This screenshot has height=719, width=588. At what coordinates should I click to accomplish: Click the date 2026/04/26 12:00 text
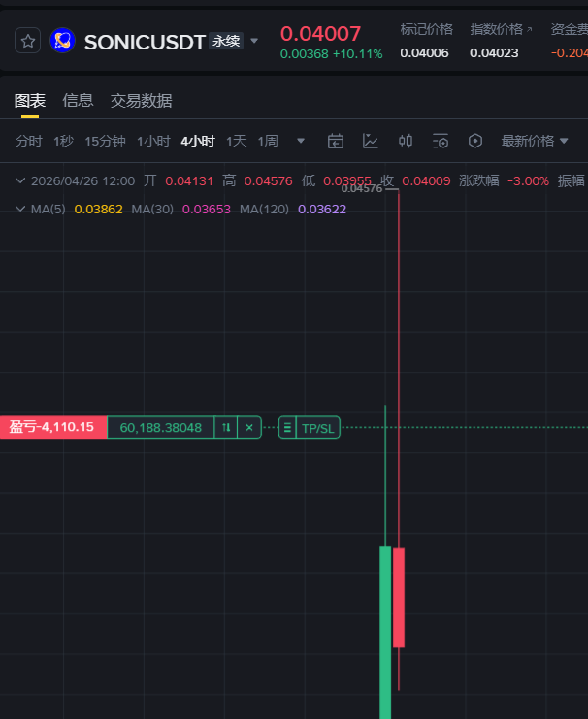click(83, 180)
